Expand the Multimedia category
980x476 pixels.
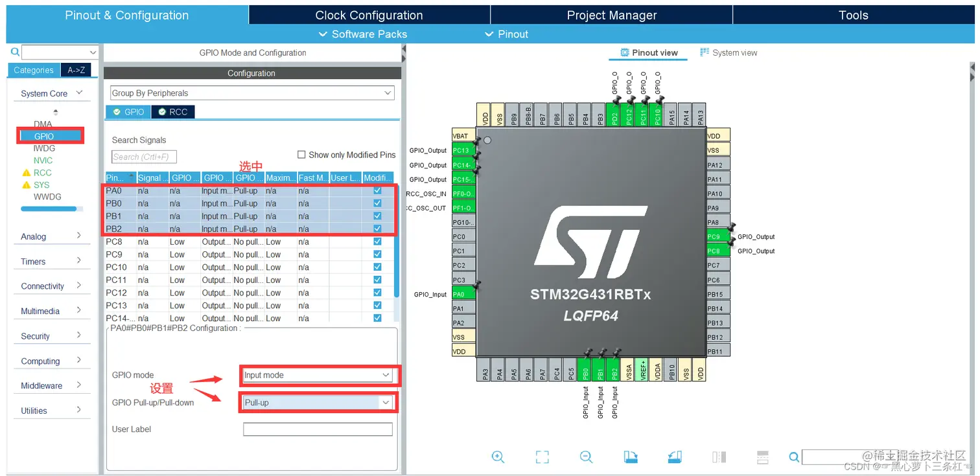52,312
